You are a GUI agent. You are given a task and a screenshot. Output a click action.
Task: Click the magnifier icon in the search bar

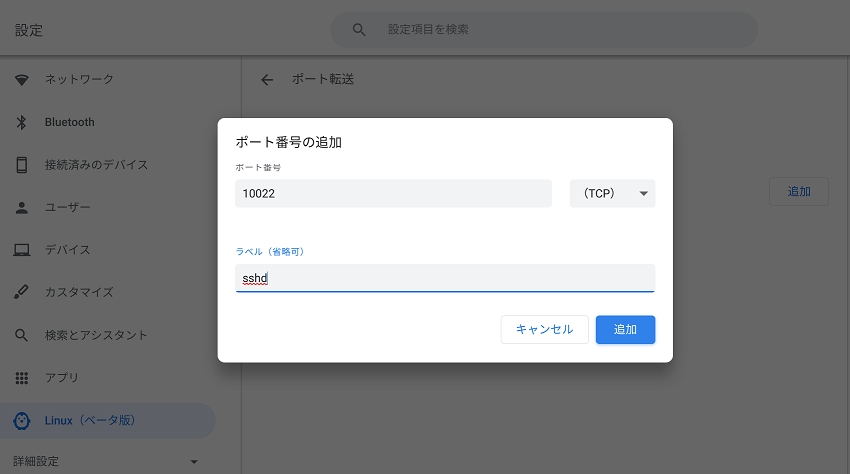click(359, 30)
